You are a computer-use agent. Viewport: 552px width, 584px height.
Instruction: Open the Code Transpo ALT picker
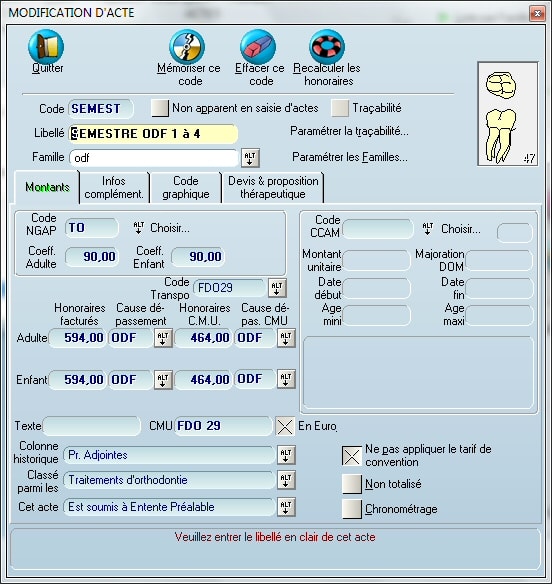[277, 288]
